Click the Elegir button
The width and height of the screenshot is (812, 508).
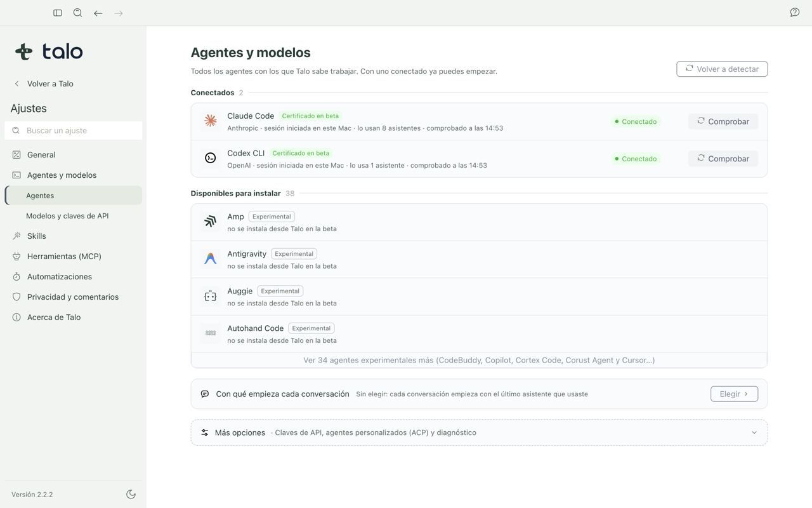tap(734, 394)
